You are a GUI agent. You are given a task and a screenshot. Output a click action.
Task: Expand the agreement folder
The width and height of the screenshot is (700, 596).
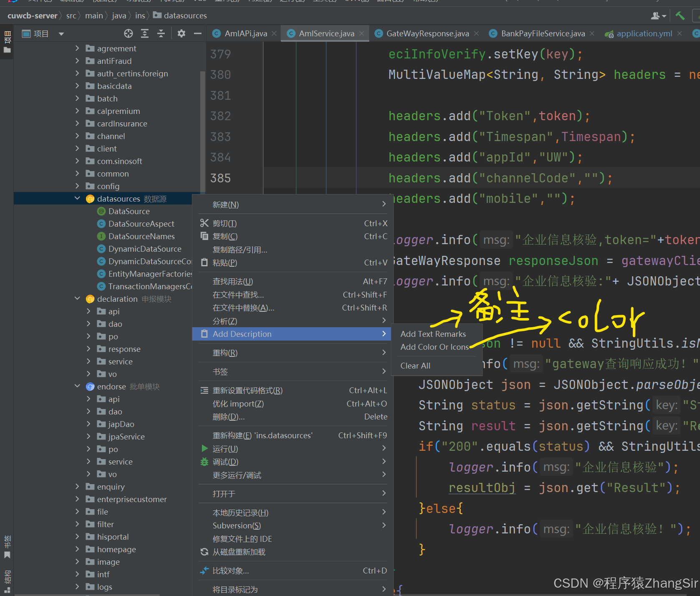tap(77, 48)
